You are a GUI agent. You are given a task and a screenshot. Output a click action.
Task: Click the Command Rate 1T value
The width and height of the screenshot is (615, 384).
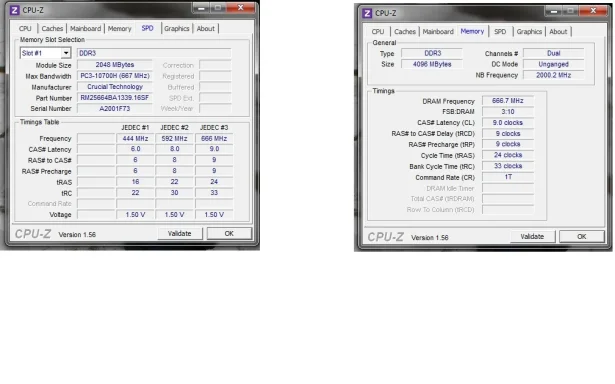[508, 177]
